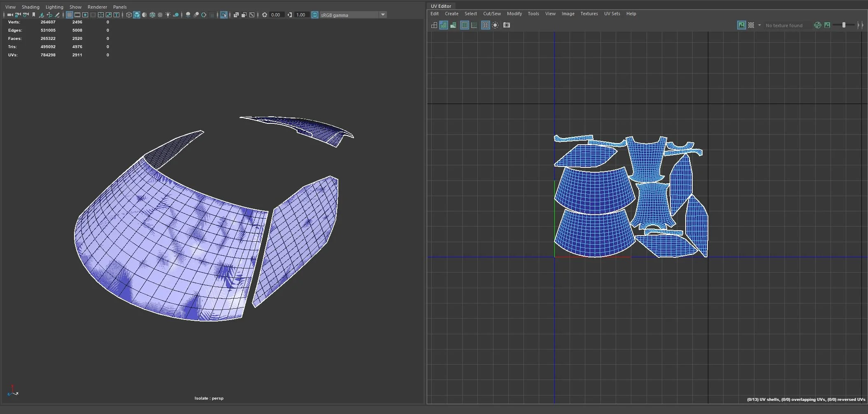Toggle the UV Editor grid display
868x414 pixels.
[485, 25]
